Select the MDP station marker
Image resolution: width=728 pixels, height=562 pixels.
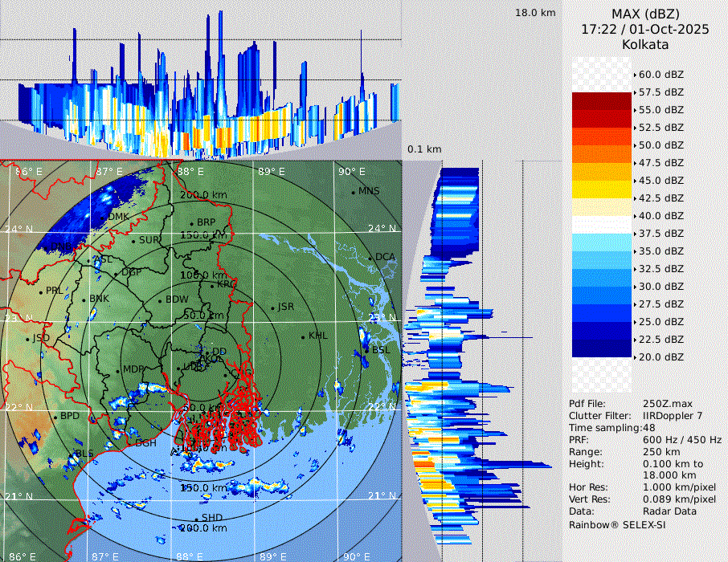pos(117,370)
